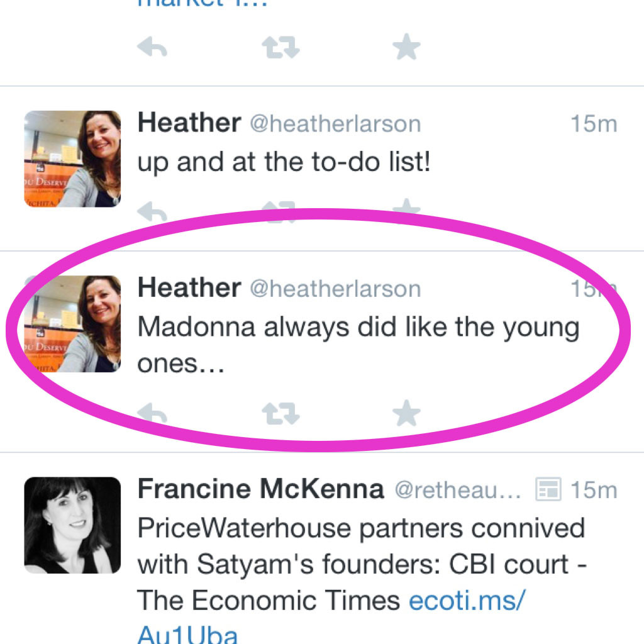
Task: Tap @heatherlarson handle on the to-do tweet
Action: pos(336,124)
